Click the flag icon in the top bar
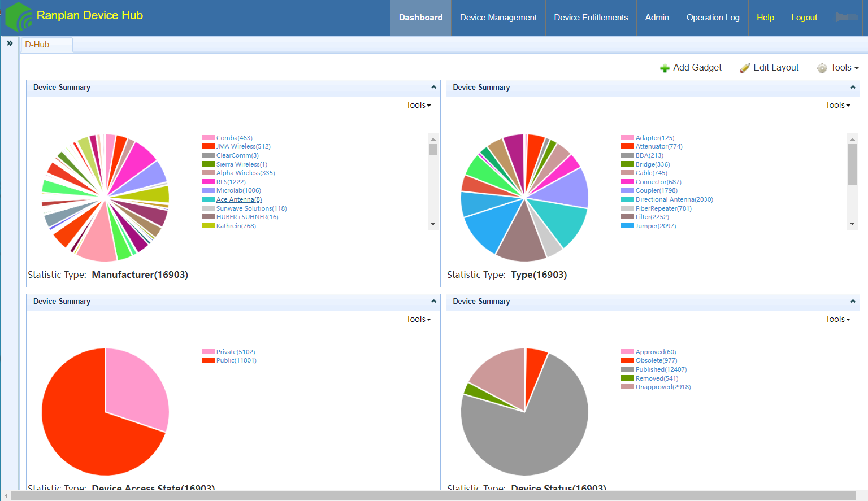The width and height of the screenshot is (868, 501). (847, 18)
